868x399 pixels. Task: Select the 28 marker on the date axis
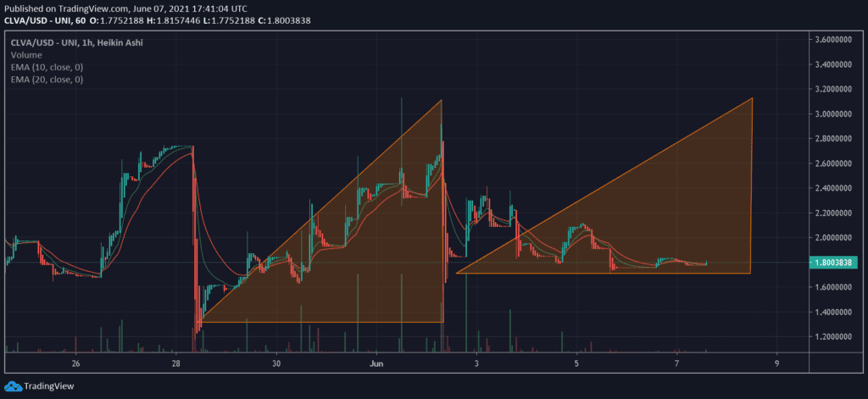(176, 363)
